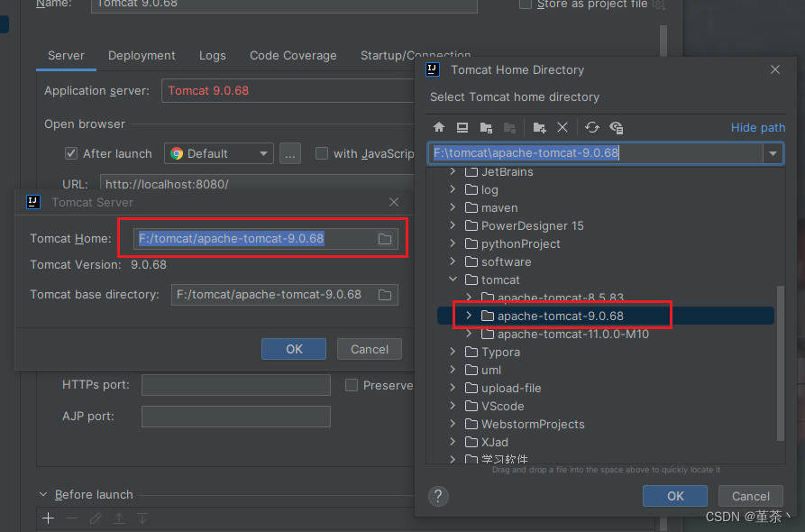This screenshot has height=532, width=805.
Task: Click the project directory toolbar icon
Action: 486,127
